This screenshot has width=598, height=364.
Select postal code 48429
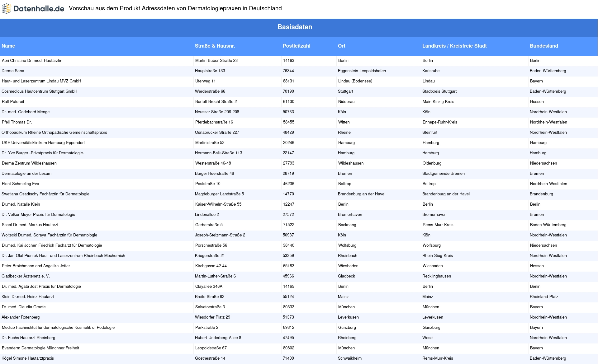(x=288, y=133)
